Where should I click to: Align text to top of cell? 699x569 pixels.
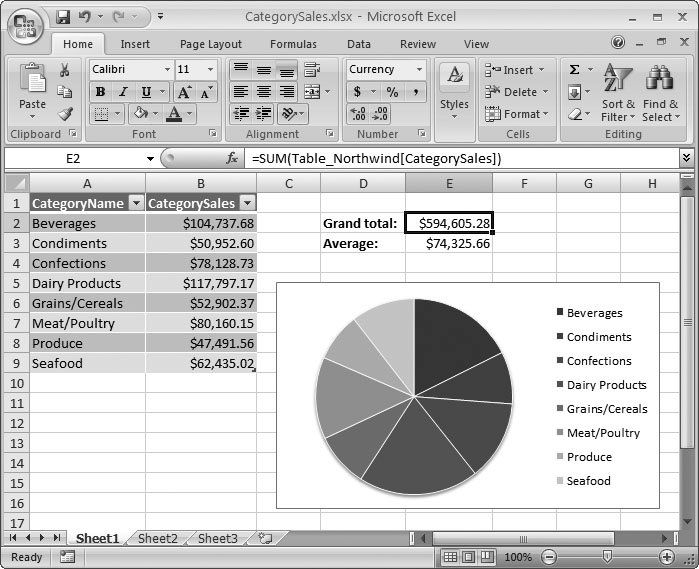tap(241, 69)
